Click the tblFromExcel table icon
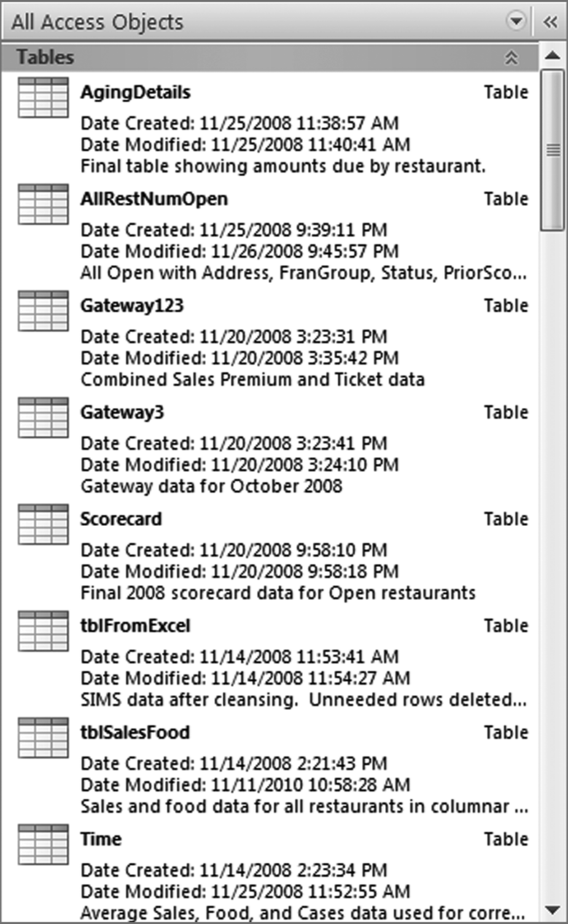The image size is (568, 924). (43, 631)
